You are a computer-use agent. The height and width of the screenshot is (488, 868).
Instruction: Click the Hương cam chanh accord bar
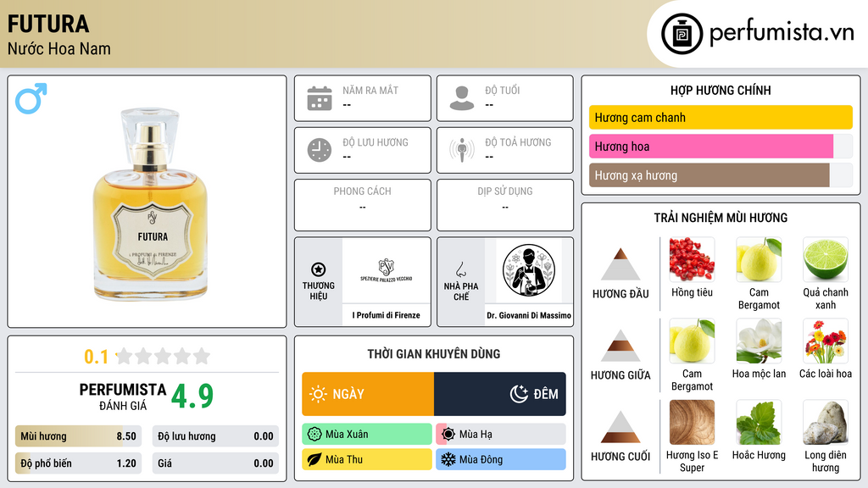tap(721, 117)
